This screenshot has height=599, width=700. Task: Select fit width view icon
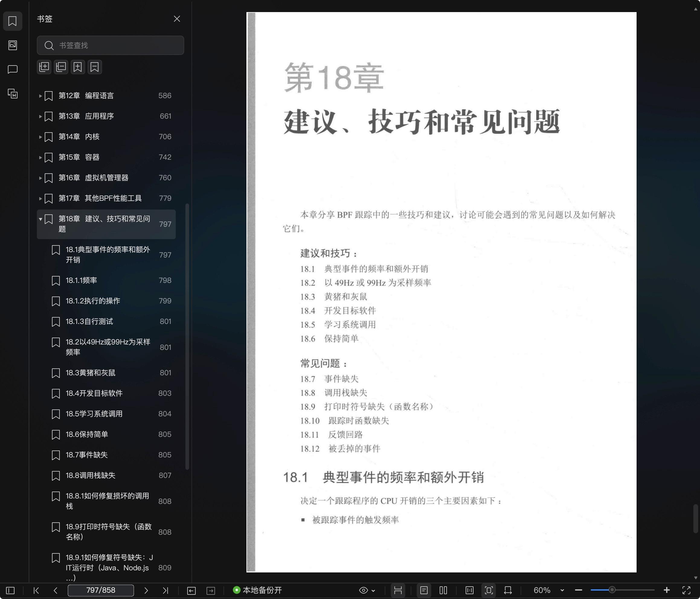coord(508,590)
